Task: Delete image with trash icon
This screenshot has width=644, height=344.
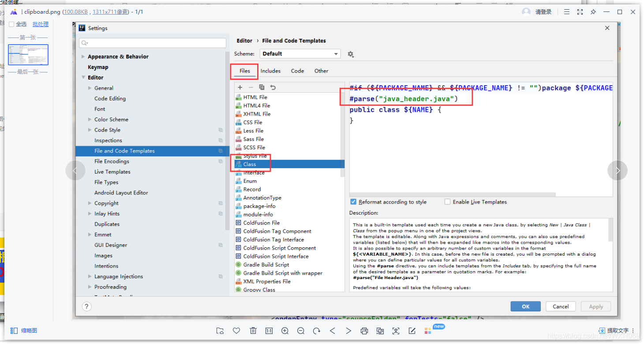Action: [x=253, y=331]
